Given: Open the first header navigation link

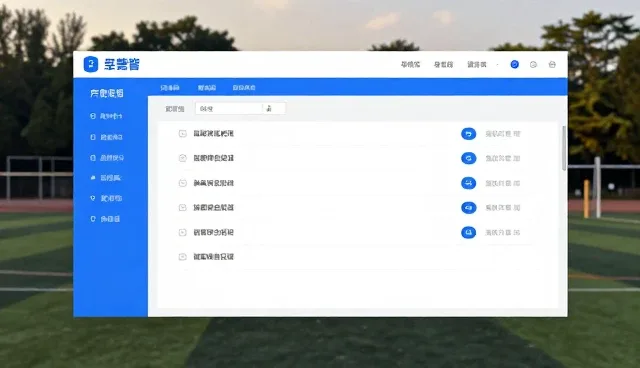Looking at the screenshot, I should (x=410, y=64).
